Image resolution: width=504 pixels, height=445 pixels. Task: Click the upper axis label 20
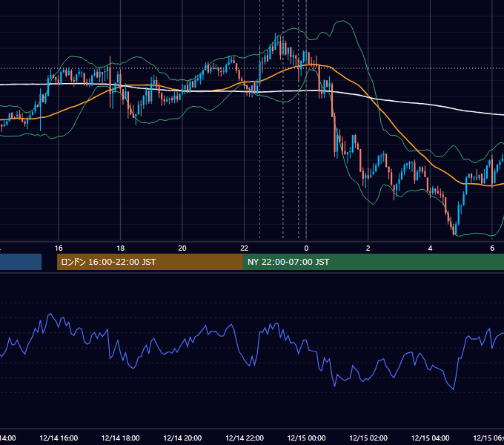(x=182, y=248)
